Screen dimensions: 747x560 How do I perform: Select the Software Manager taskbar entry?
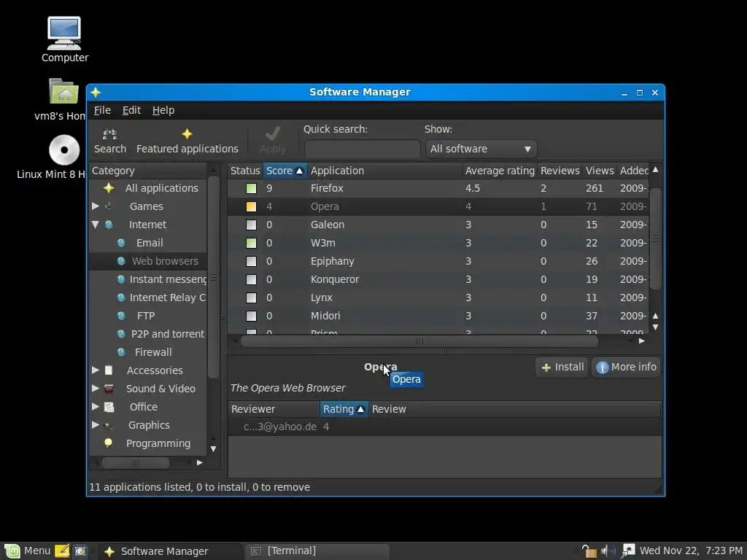pyautogui.click(x=171, y=551)
